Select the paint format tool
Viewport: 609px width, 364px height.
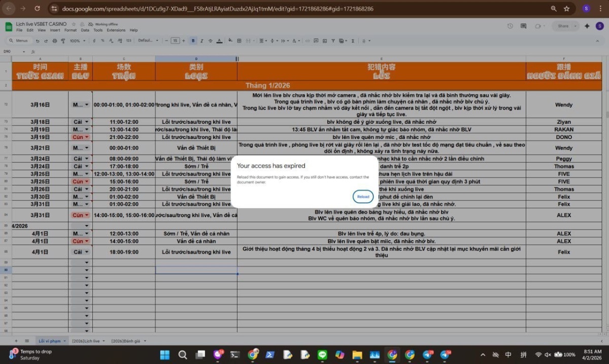tap(62, 41)
